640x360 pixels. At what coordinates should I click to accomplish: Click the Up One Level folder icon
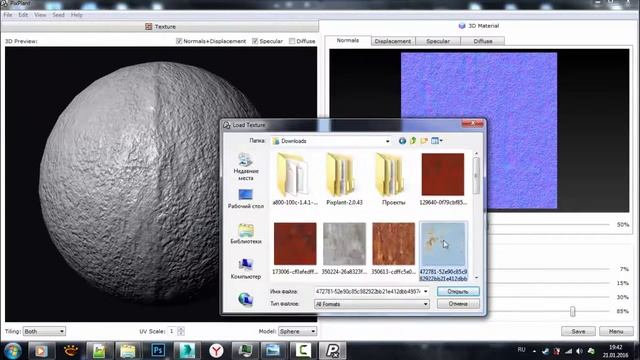click(413, 141)
